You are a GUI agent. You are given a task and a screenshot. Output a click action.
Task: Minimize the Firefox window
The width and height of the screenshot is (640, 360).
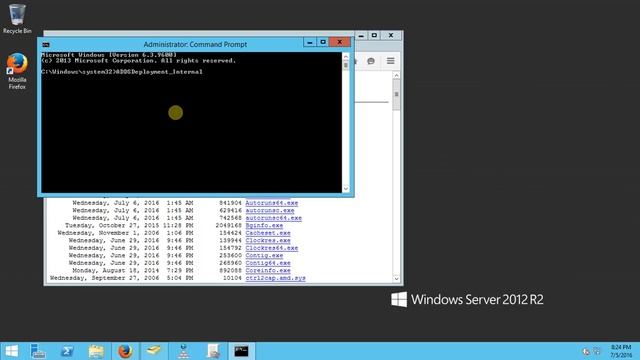coord(361,36)
